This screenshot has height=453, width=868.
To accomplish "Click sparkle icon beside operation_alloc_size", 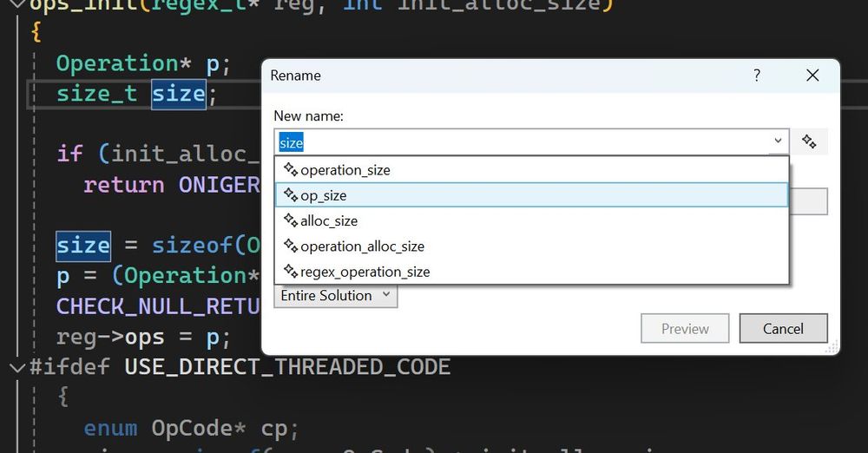I will (x=291, y=246).
